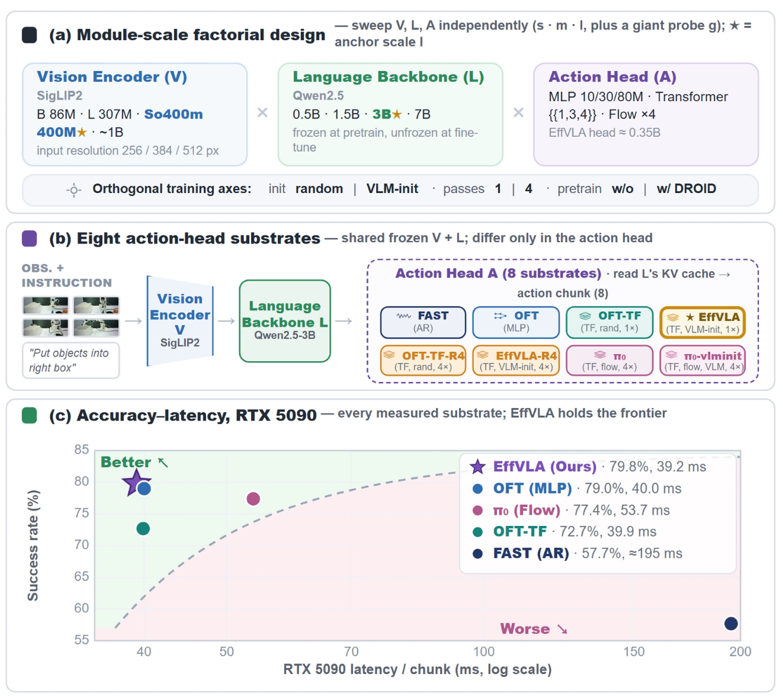
Task: Select the blue OFT data point on the plot
Action: 144,489
